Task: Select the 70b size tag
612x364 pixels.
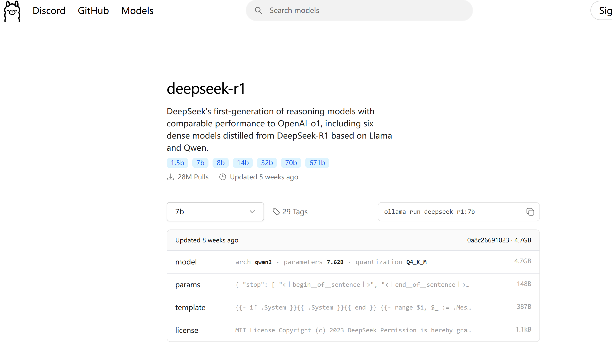Action: pos(291,163)
